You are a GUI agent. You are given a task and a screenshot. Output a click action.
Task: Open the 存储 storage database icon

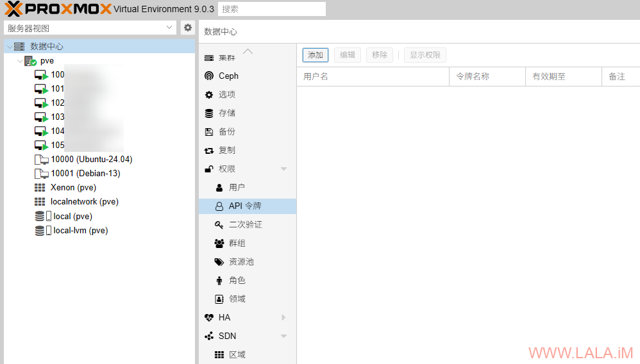coord(209,113)
